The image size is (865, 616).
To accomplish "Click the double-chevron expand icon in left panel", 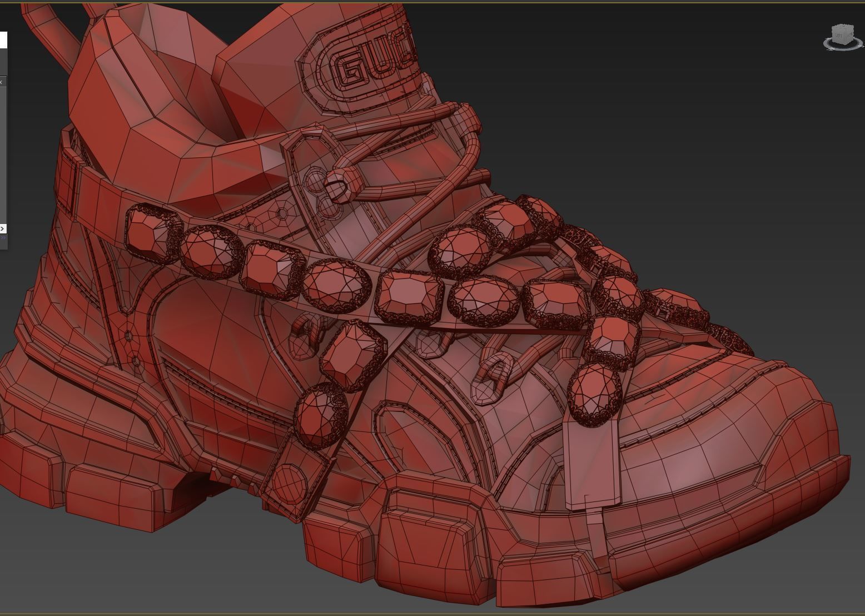I will pos(3,237).
